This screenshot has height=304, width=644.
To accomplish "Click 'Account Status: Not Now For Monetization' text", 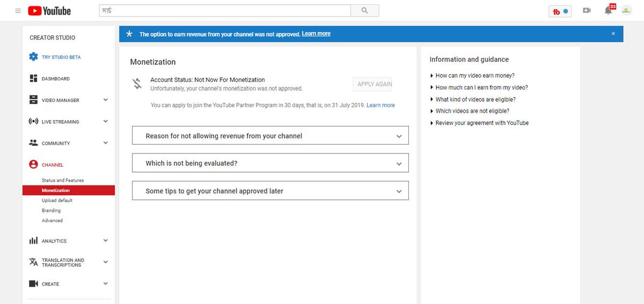I will tap(208, 80).
